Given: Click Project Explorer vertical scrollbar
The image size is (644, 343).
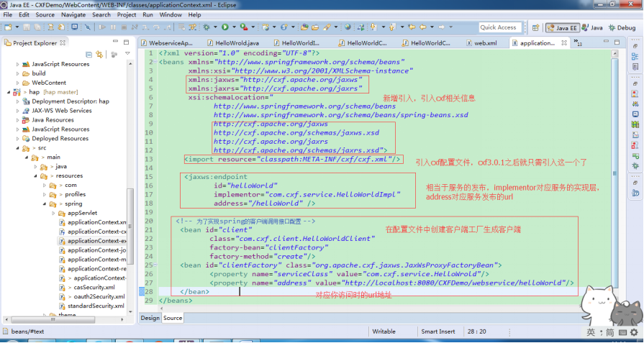Looking at the screenshot, I should coord(131,226).
